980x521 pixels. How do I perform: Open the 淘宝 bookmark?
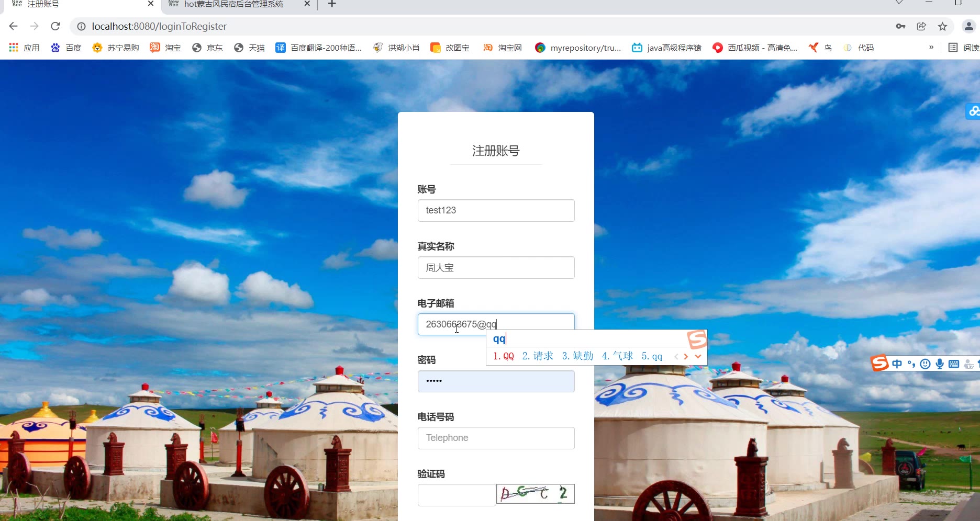[x=165, y=48]
